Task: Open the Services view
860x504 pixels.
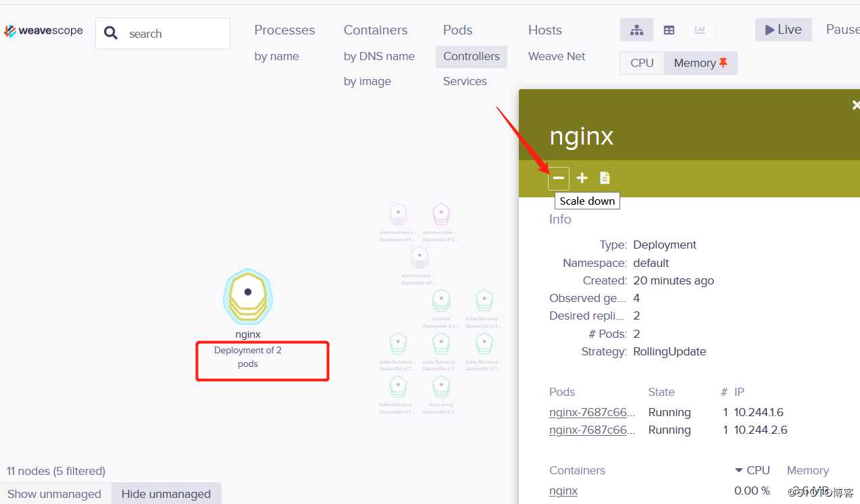Action: (x=465, y=81)
